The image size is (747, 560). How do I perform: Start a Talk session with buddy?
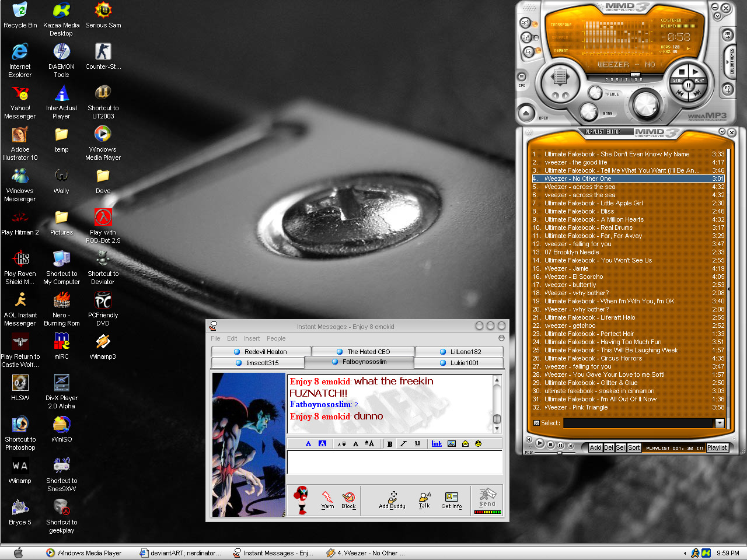click(x=424, y=500)
